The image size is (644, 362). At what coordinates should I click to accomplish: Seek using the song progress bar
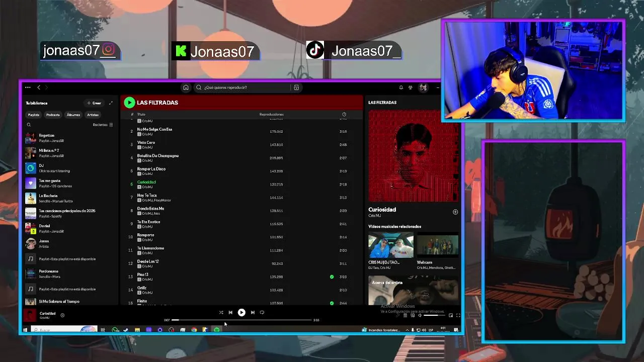(x=242, y=320)
